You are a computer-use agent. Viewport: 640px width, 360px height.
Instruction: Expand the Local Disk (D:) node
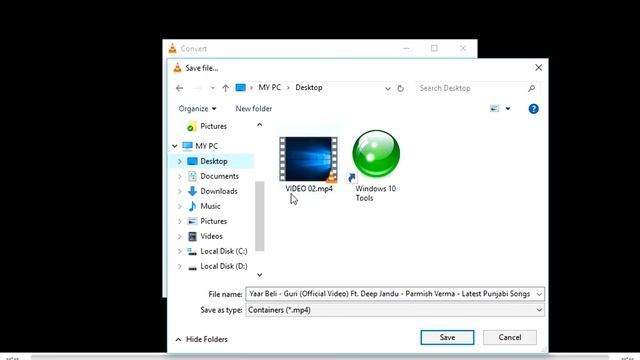coord(180,267)
